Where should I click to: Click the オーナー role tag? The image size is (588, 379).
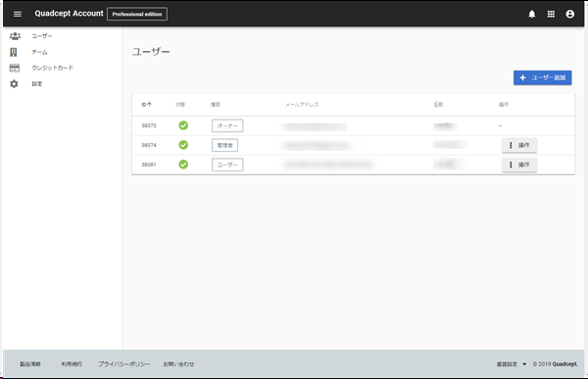(x=227, y=125)
